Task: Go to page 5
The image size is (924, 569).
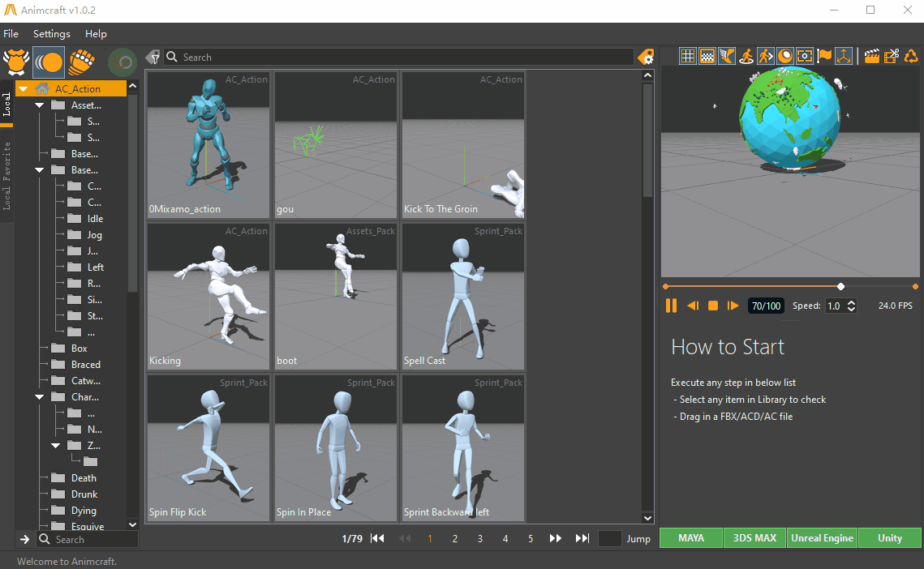Action: (x=531, y=538)
